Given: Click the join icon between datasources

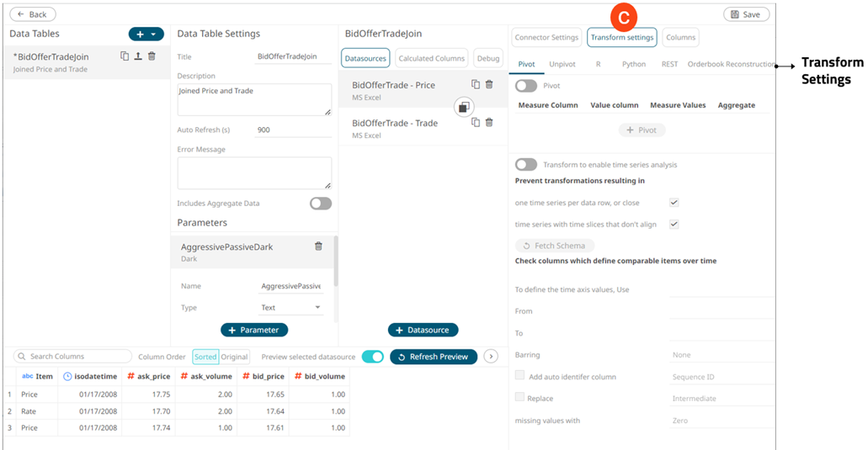Looking at the screenshot, I should pos(464,107).
